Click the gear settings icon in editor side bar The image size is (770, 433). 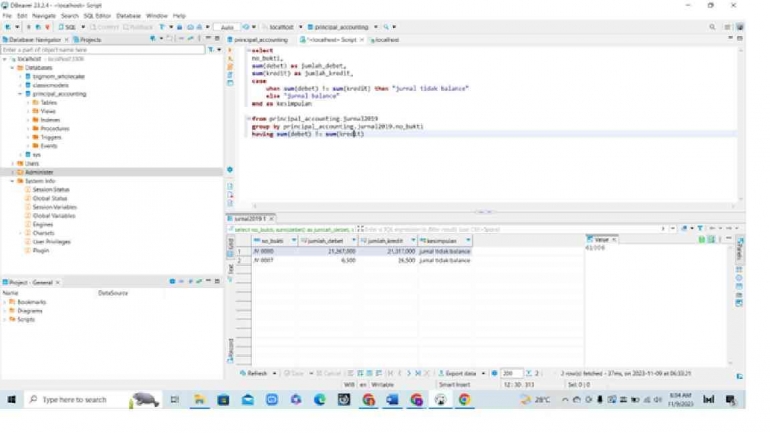(230, 170)
